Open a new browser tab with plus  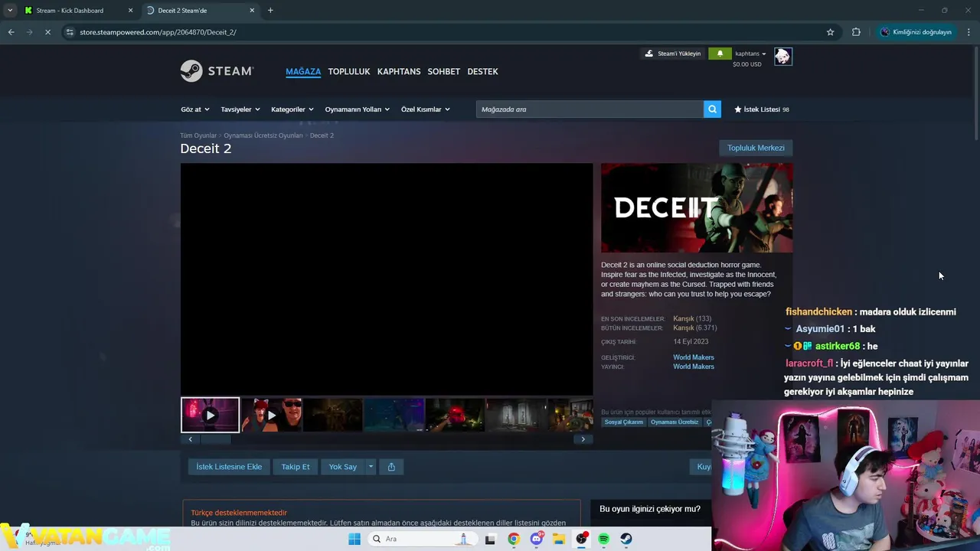pyautogui.click(x=270, y=10)
